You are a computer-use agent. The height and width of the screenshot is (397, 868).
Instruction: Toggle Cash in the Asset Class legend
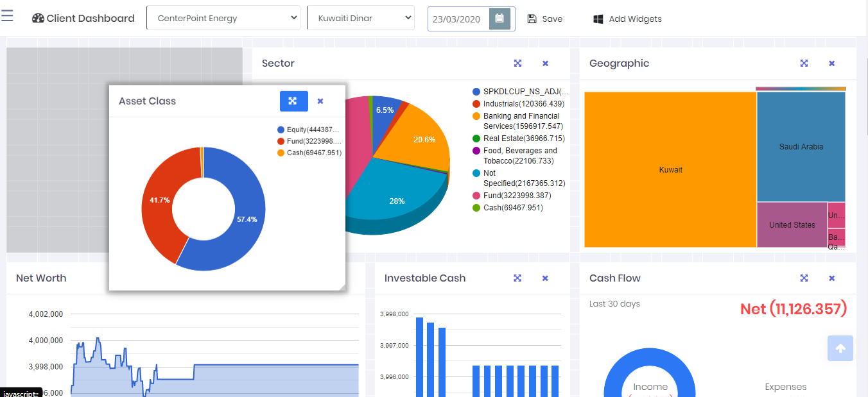click(309, 153)
